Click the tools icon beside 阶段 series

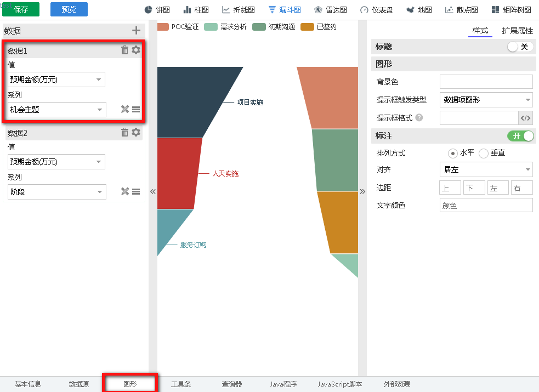[x=125, y=191]
